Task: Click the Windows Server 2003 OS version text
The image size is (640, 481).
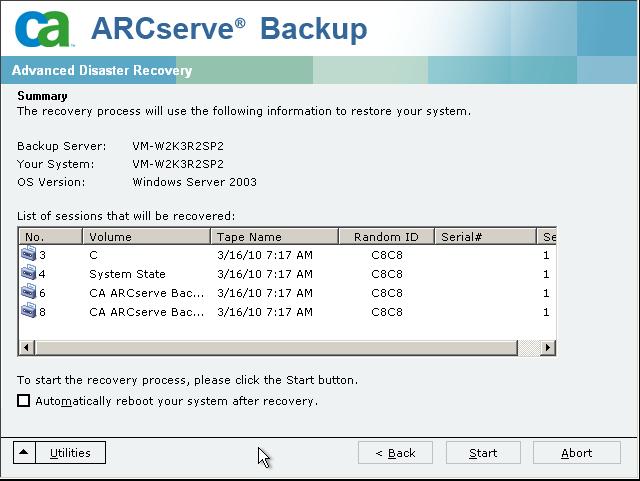Action: click(x=195, y=182)
